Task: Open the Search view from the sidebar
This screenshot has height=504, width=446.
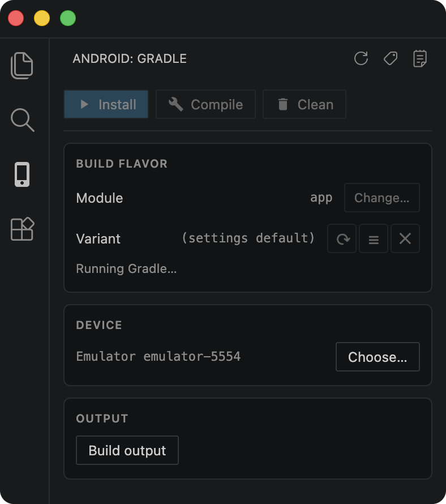Action: [x=22, y=120]
